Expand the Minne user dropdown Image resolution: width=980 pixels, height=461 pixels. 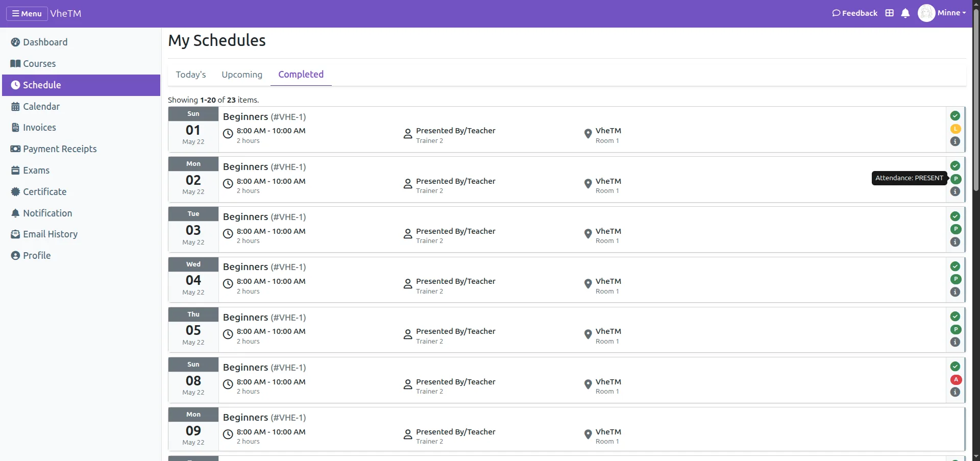pos(952,13)
